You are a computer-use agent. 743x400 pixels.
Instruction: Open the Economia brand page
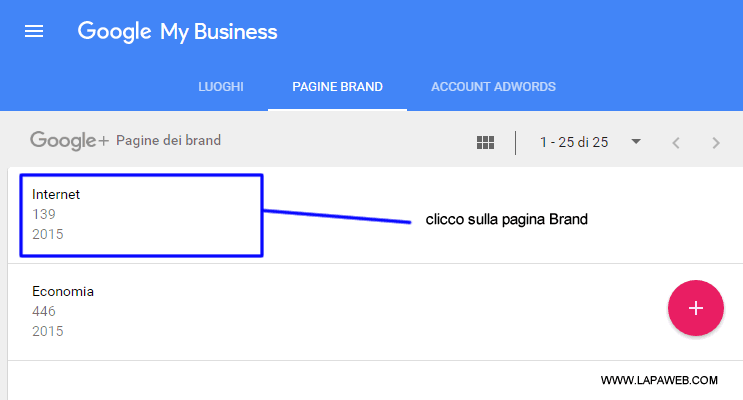(x=63, y=292)
